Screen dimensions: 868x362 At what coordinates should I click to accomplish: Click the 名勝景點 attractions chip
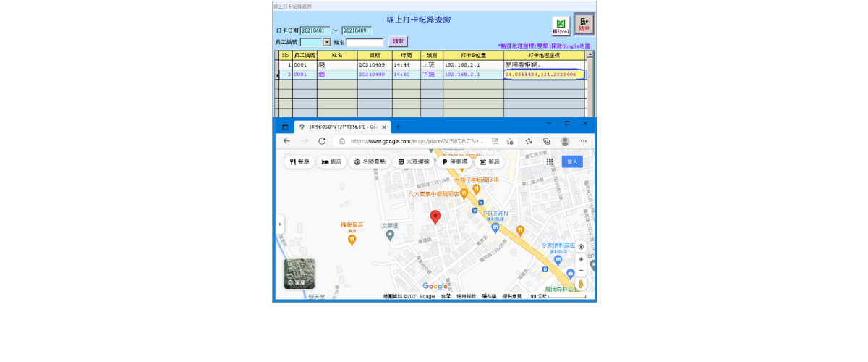click(370, 162)
